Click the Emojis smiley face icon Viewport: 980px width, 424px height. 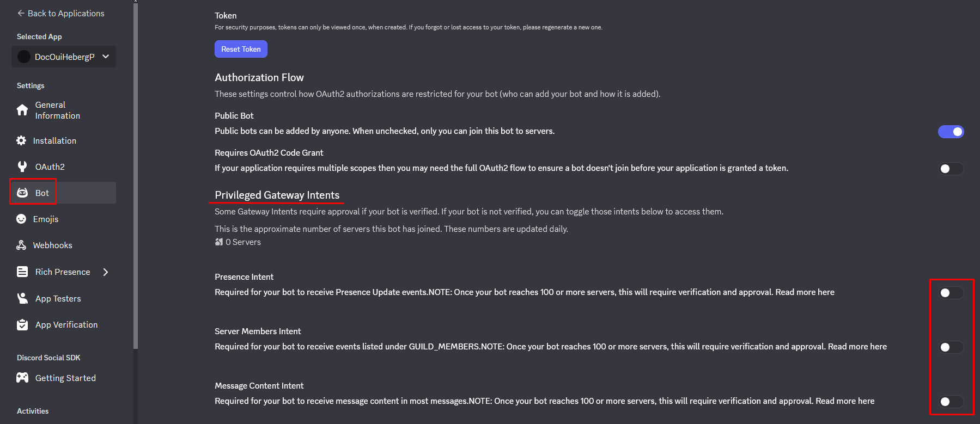[x=21, y=219]
